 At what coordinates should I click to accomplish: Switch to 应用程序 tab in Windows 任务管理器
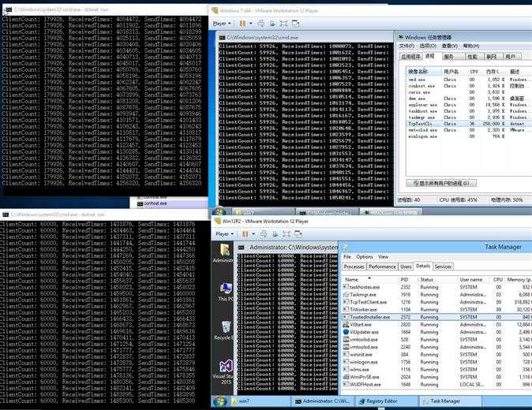coord(411,57)
